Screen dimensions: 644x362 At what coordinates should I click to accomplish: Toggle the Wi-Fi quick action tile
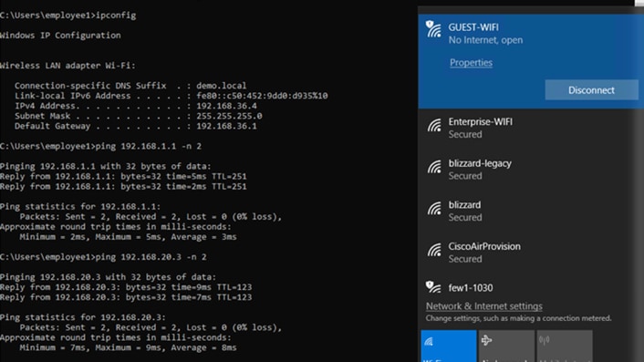pos(449,346)
